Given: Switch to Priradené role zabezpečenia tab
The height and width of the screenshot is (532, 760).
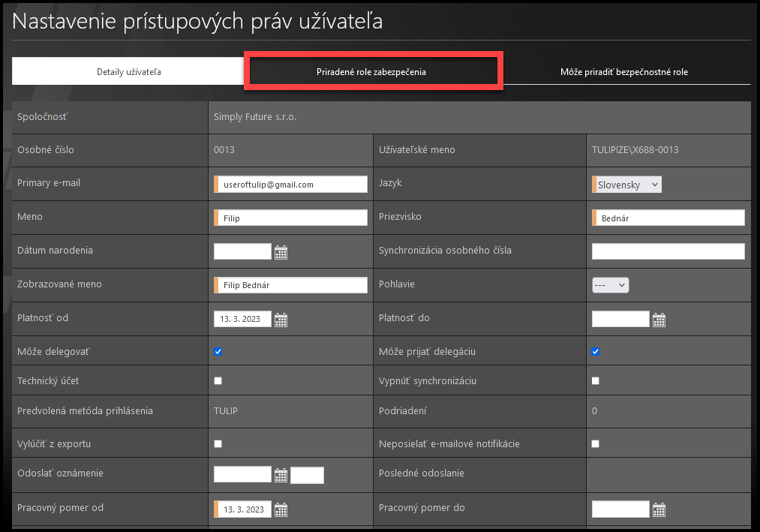Looking at the screenshot, I should click(371, 72).
